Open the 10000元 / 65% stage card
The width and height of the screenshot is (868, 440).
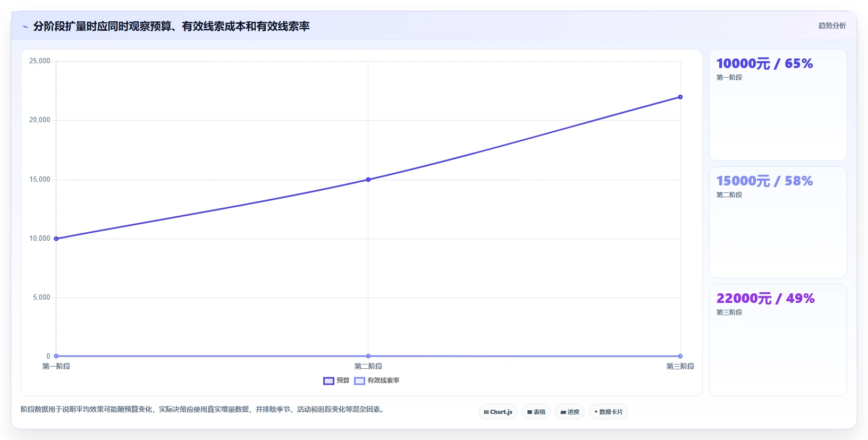pyautogui.click(x=778, y=105)
